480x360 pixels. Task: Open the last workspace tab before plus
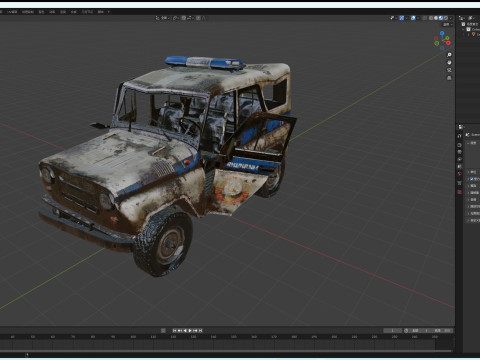click(101, 12)
